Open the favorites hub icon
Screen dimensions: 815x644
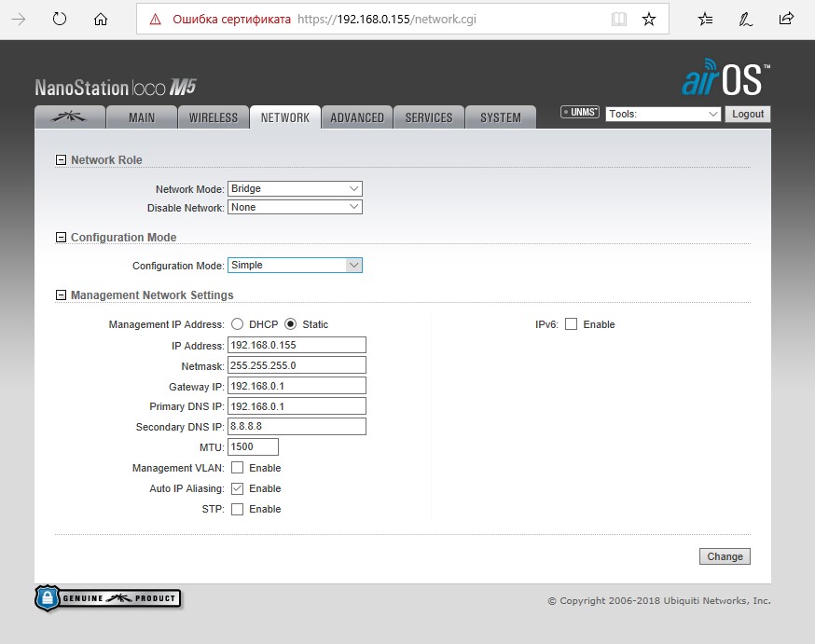tap(705, 20)
